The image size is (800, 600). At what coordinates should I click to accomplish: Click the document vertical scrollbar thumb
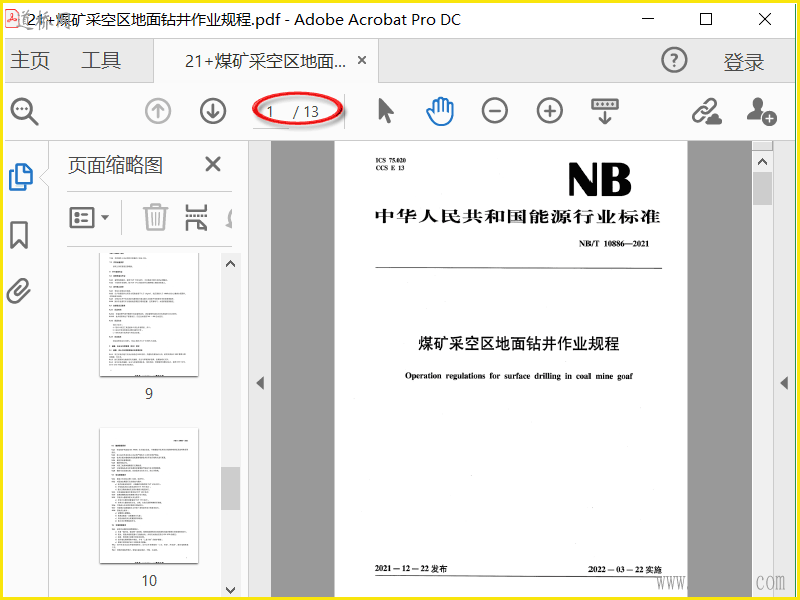[762, 188]
